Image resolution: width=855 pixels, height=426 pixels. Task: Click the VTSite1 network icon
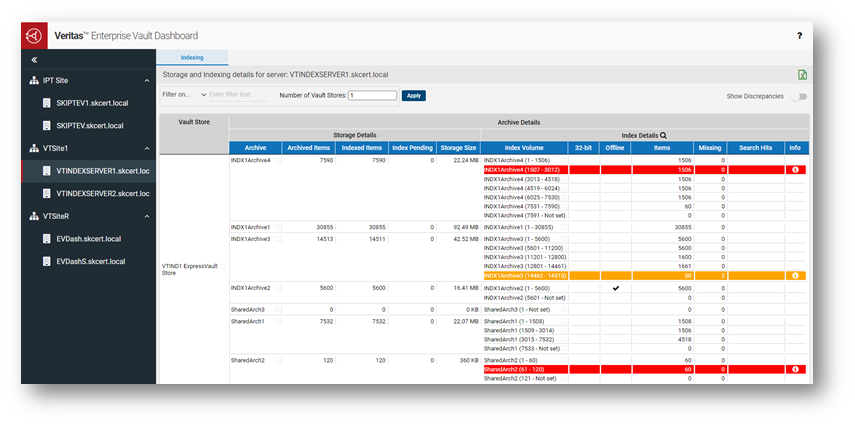pyautogui.click(x=34, y=148)
